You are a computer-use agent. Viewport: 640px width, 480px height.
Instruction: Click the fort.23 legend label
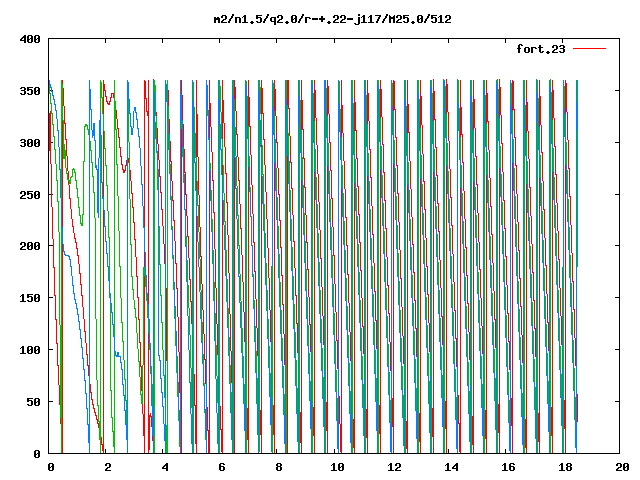point(541,49)
